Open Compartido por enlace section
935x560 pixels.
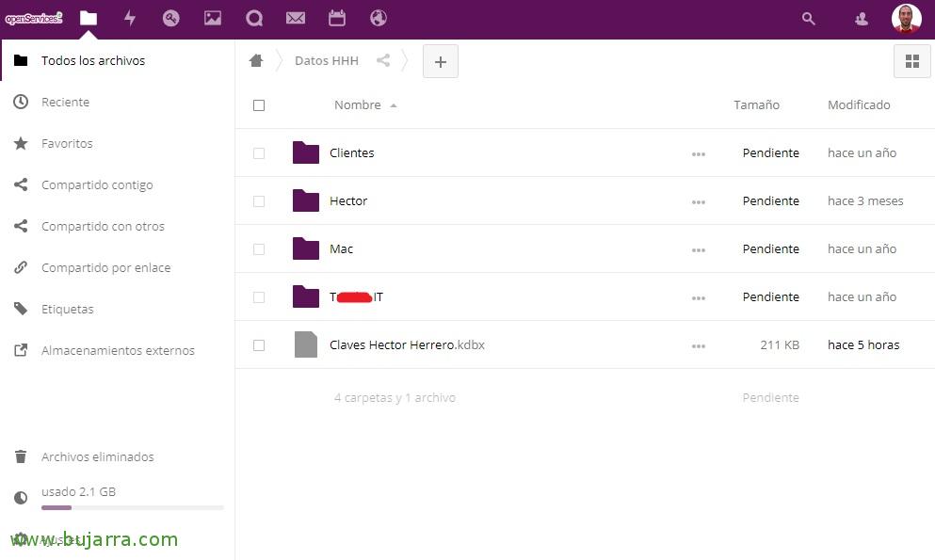pos(105,268)
